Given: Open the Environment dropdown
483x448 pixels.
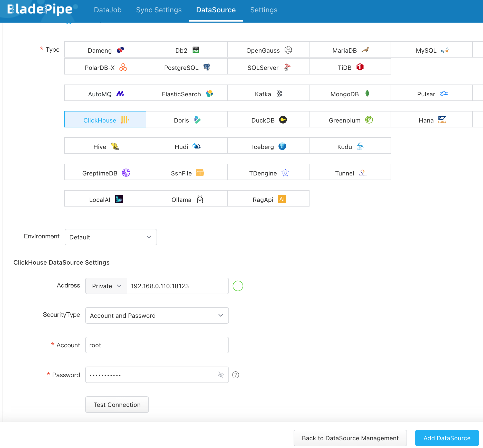Looking at the screenshot, I should coord(111,237).
